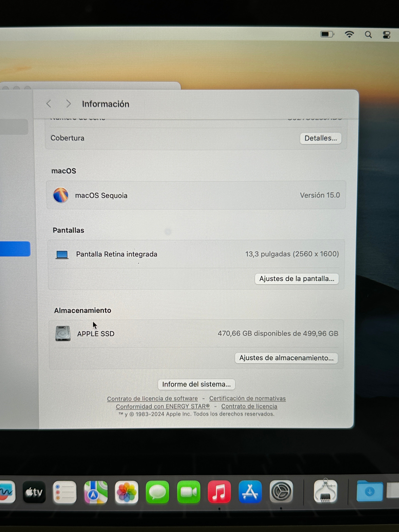Open Conformidad con ENERGY STAR link
Viewport: 399px width, 532px height.
[x=163, y=407]
